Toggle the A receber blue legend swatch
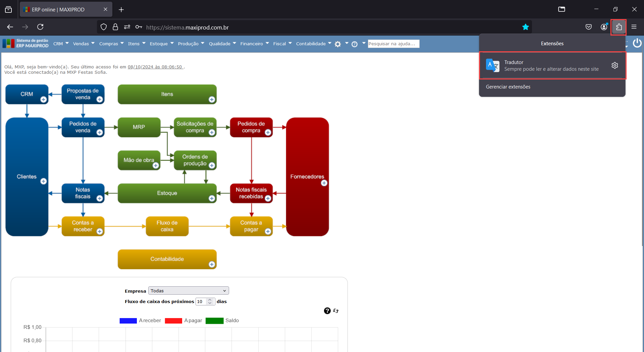644x352 pixels. pyautogui.click(x=128, y=321)
